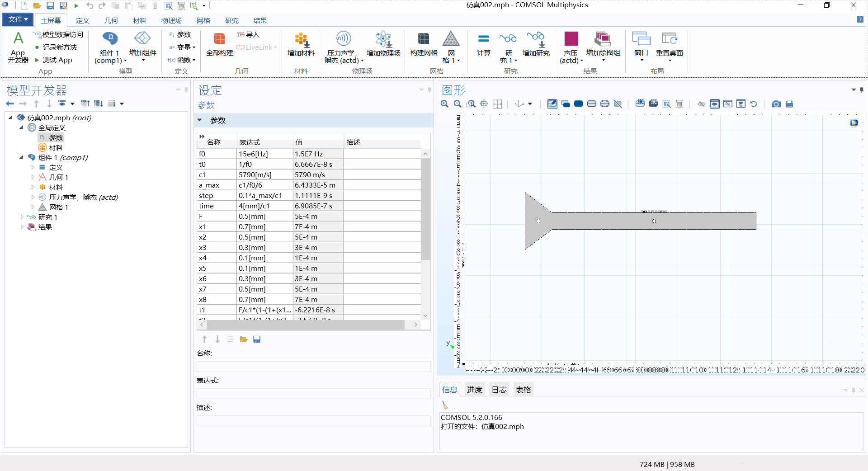The height and width of the screenshot is (471, 868).
Task: Click the parameters table vertical scrollbar
Action: tap(425, 208)
